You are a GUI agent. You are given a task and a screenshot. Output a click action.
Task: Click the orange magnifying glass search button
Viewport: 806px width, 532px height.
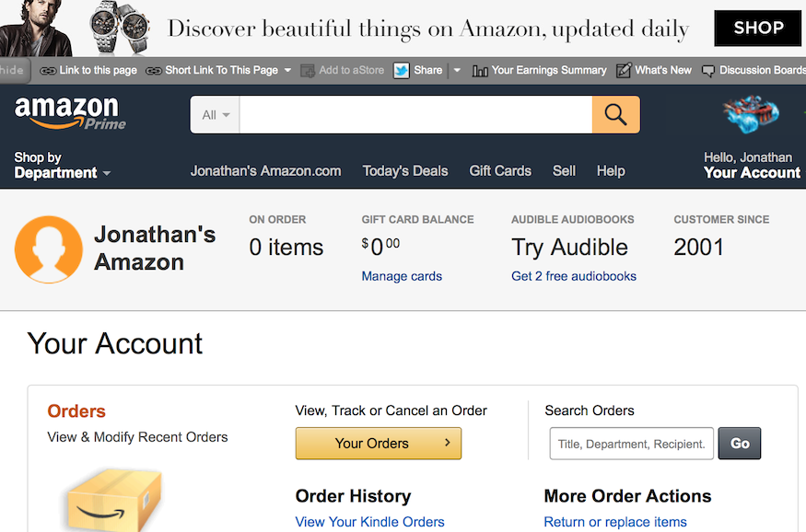pyautogui.click(x=616, y=114)
